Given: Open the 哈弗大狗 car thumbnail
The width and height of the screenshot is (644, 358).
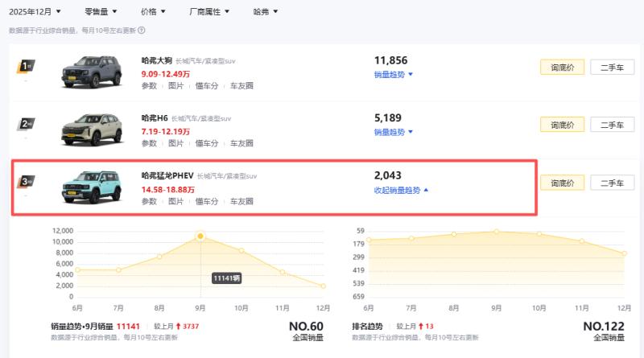Looking at the screenshot, I should 92,72.
